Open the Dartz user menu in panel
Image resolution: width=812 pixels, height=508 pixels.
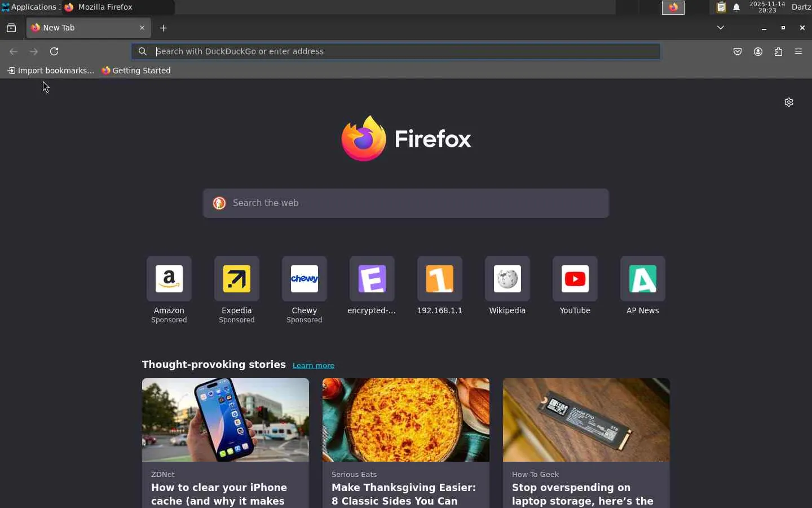(x=801, y=7)
